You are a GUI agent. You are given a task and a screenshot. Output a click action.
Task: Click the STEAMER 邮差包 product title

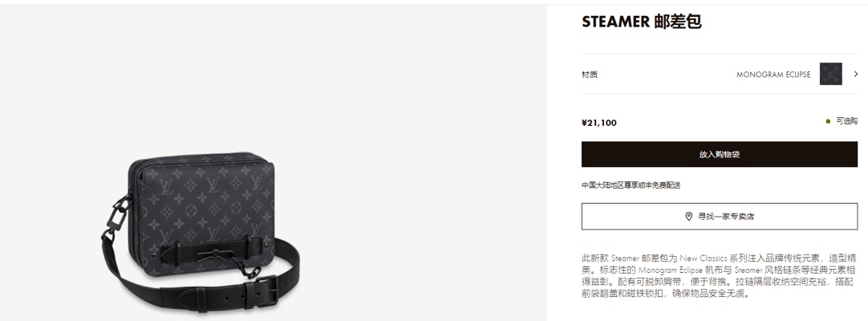tap(642, 22)
